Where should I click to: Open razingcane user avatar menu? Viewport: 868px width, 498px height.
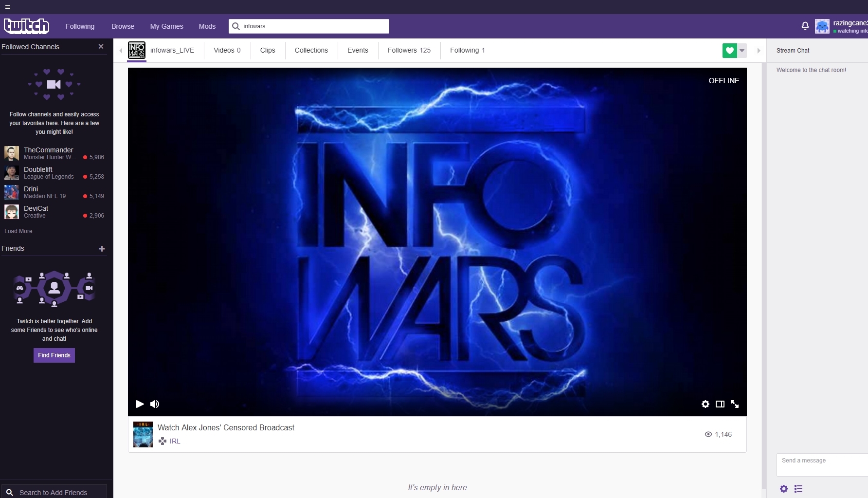click(x=822, y=26)
